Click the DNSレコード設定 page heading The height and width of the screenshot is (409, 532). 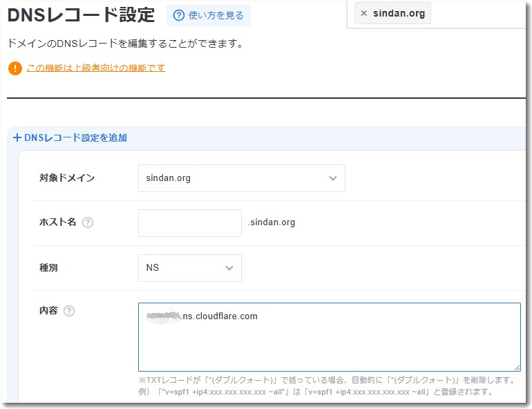[x=81, y=15]
